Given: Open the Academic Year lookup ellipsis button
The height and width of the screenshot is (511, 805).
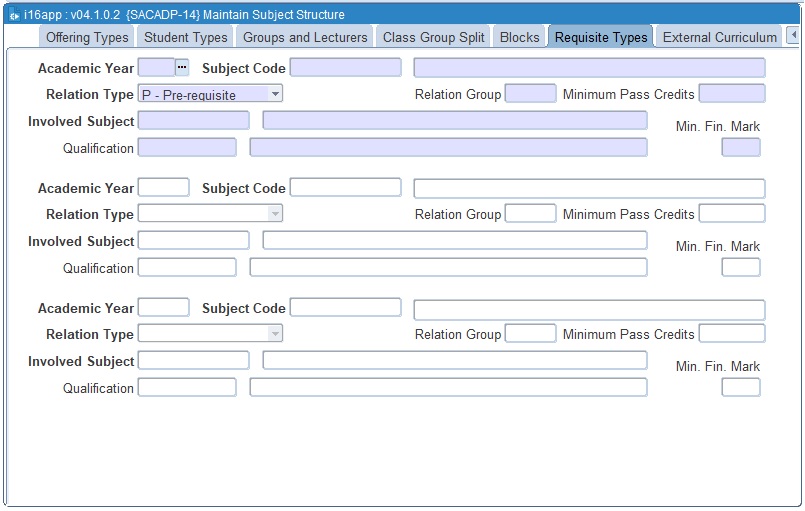Looking at the screenshot, I should tap(182, 67).
